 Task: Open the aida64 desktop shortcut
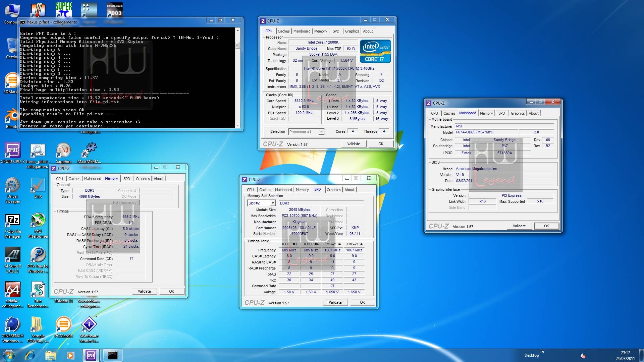(x=12, y=295)
